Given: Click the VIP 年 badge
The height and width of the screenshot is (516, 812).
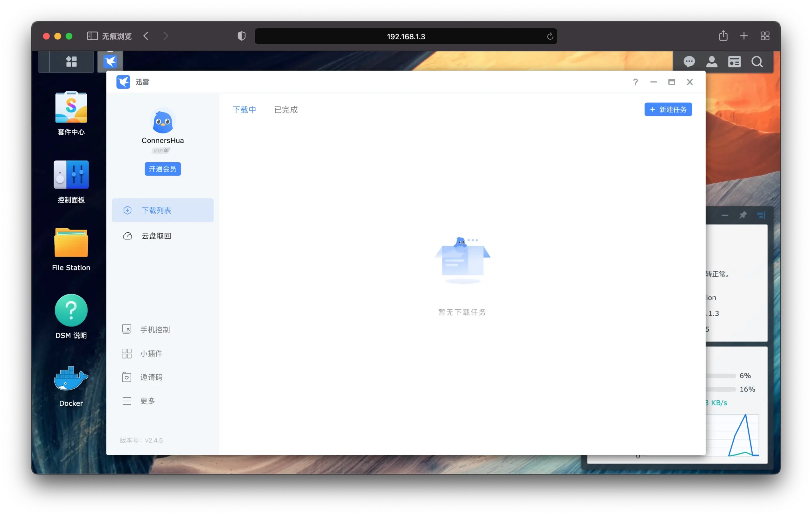Looking at the screenshot, I should point(161,151).
